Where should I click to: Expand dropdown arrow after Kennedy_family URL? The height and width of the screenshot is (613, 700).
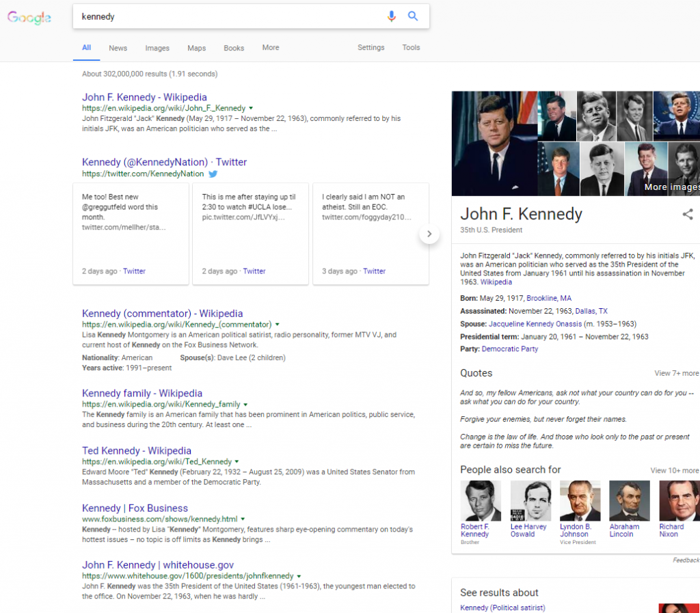point(245,404)
